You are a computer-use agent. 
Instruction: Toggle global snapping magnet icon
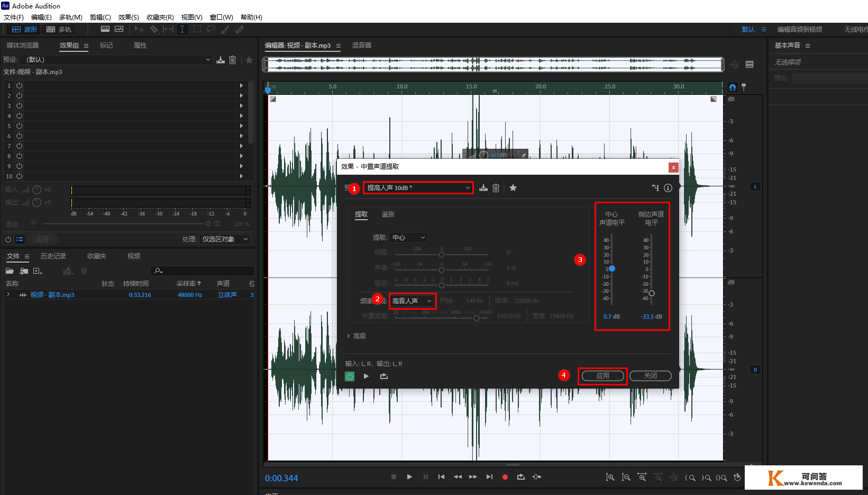point(733,87)
